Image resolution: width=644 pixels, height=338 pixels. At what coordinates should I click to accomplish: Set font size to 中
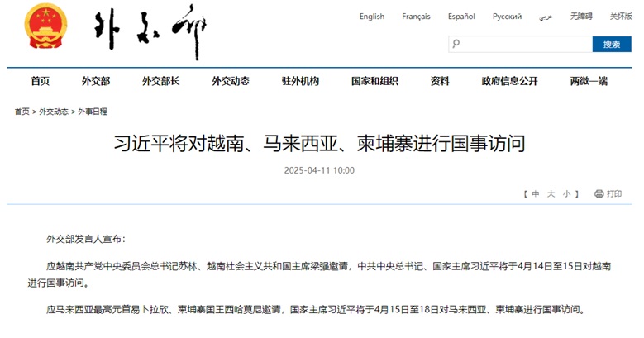click(536, 194)
